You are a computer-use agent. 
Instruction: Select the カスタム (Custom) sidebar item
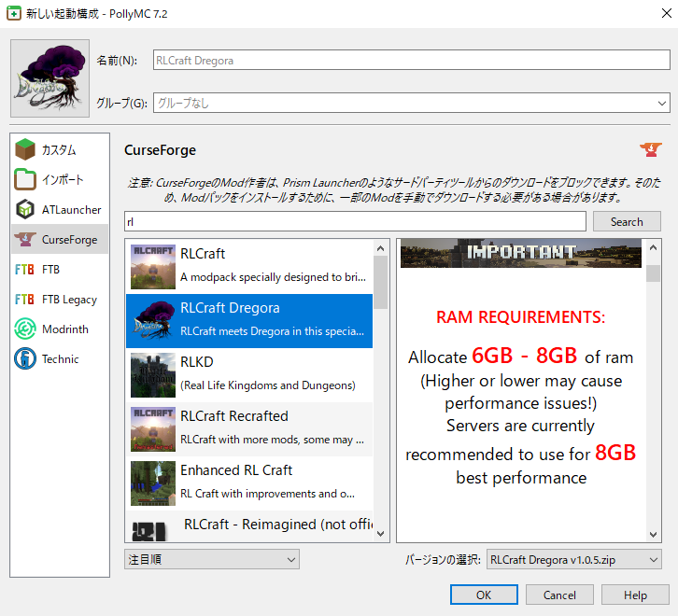(x=60, y=149)
